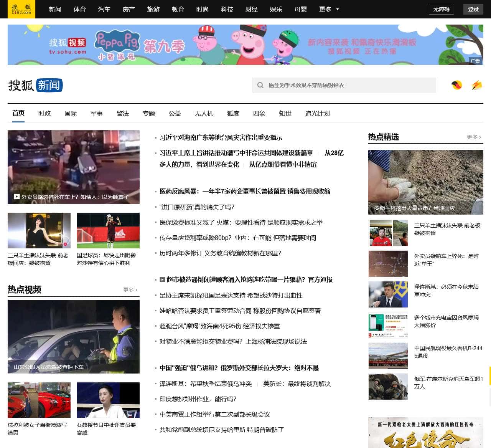Image resolution: width=491 pixels, height=448 pixels.
Task: Click the 无障碍 button
Action: (x=441, y=9)
